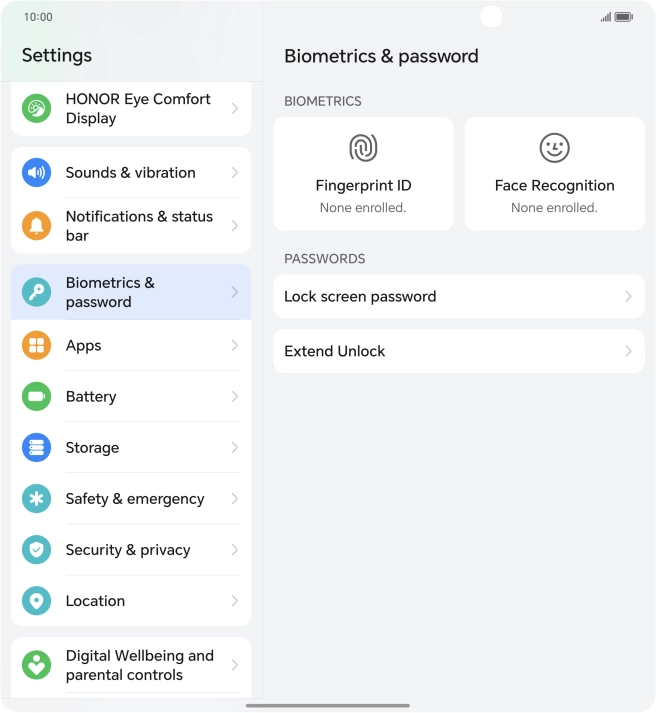
Task: Click the green Battery icon
Action: (37, 396)
